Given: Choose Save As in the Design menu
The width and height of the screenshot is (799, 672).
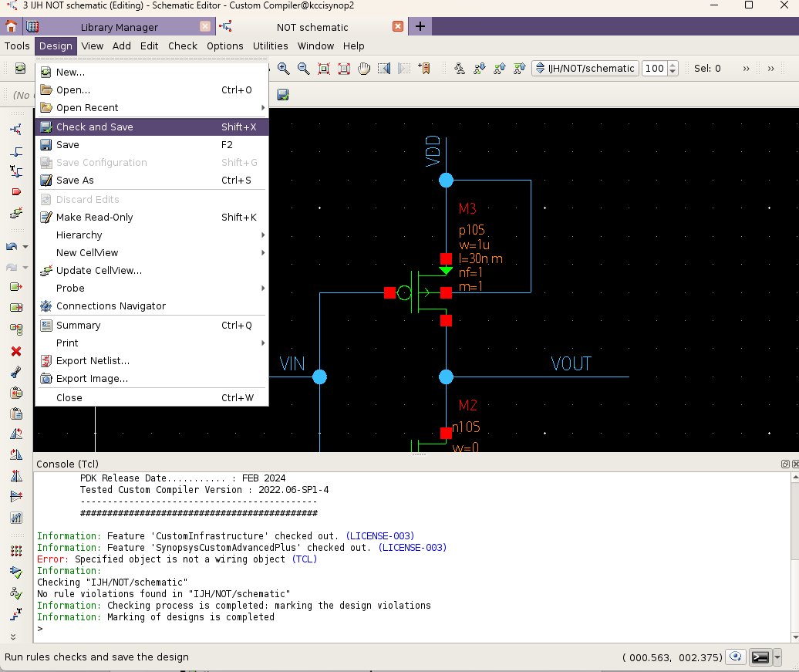Looking at the screenshot, I should [x=152, y=180].
